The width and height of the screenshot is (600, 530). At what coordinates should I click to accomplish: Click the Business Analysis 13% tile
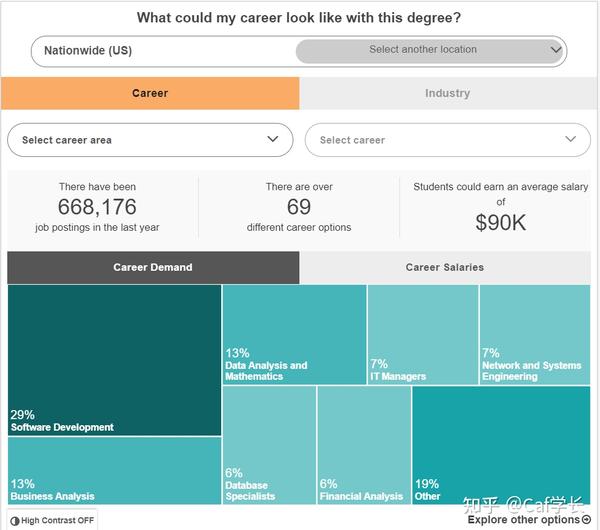114,471
